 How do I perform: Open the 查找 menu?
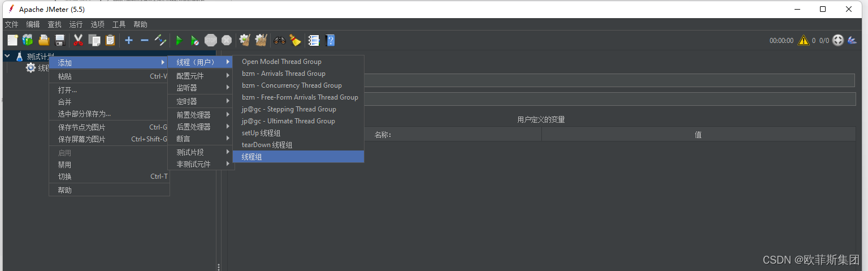click(x=54, y=24)
